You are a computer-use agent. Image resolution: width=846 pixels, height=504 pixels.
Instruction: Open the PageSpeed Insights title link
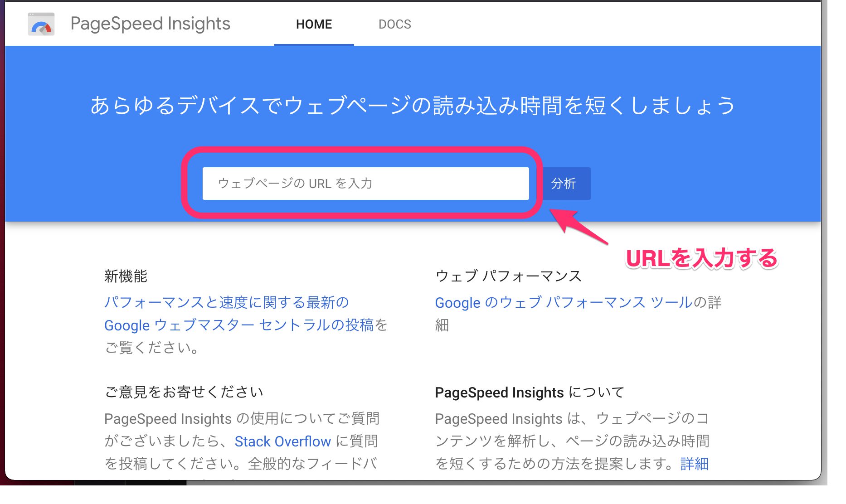[x=151, y=24]
